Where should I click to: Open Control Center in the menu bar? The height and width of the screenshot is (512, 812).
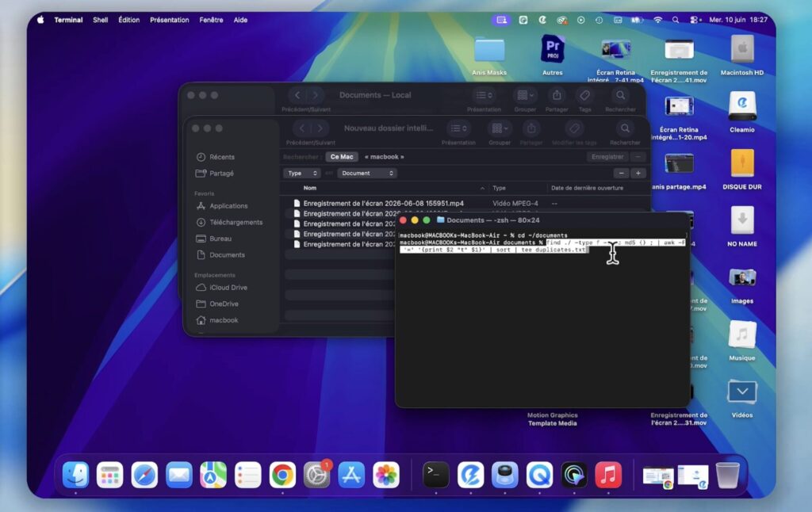[x=695, y=20]
